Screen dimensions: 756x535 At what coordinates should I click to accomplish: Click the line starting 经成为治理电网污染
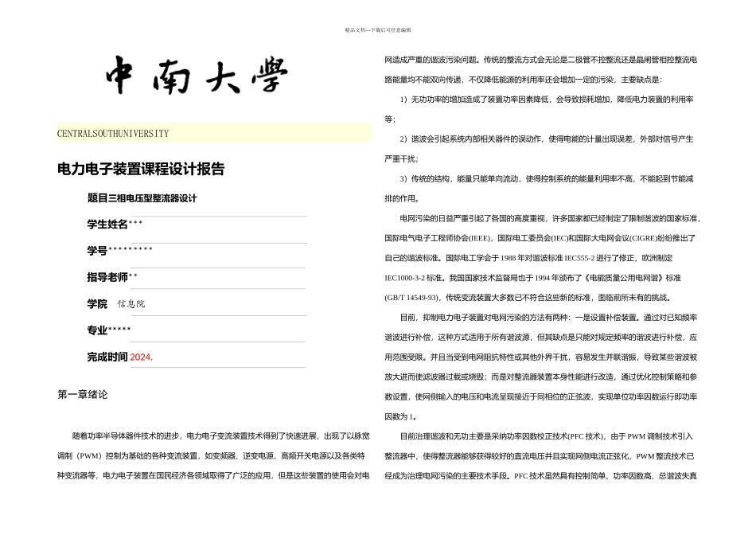tap(541, 476)
